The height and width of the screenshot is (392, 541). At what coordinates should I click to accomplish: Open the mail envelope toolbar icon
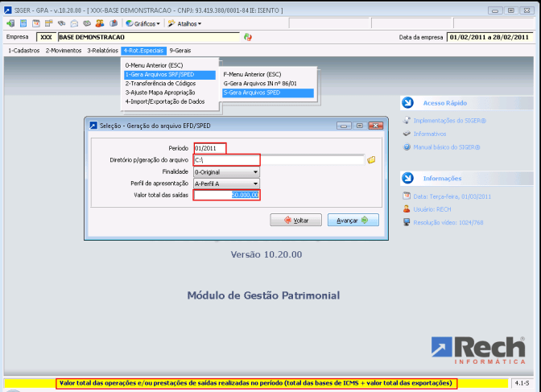pos(74,23)
